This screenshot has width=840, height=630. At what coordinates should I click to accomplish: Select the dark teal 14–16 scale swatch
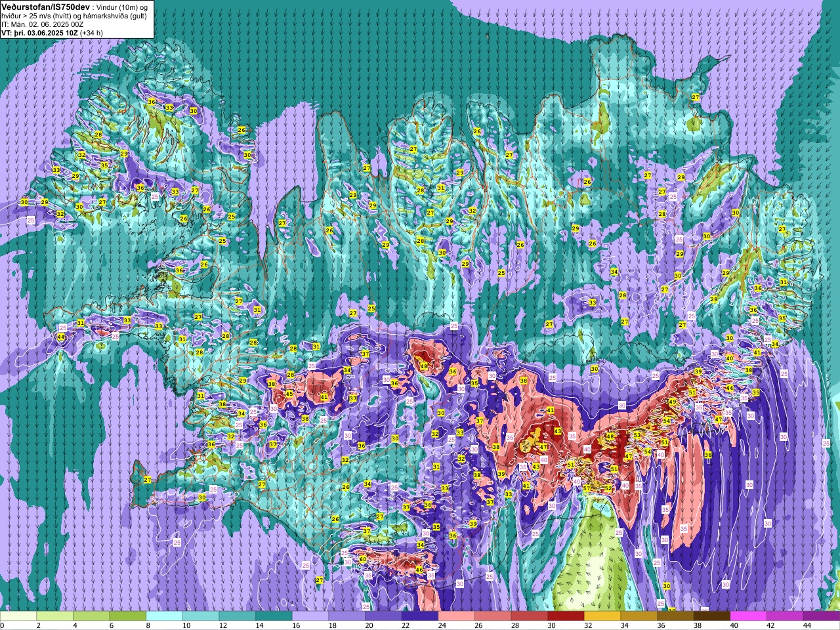tap(274, 616)
